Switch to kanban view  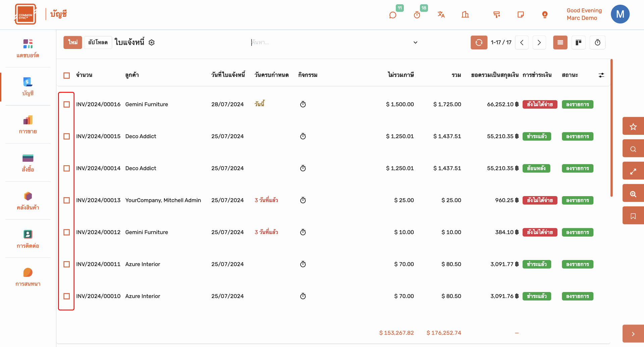(578, 43)
